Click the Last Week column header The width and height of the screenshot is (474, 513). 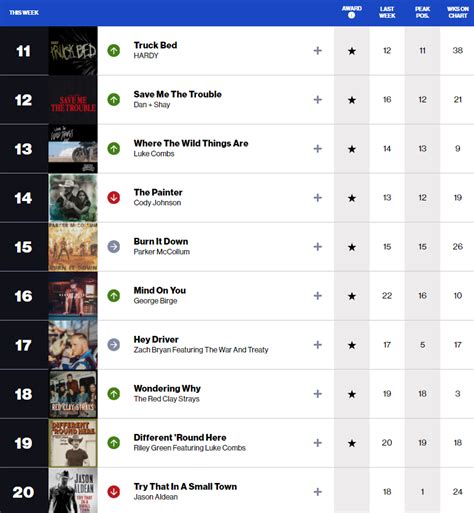(x=387, y=12)
